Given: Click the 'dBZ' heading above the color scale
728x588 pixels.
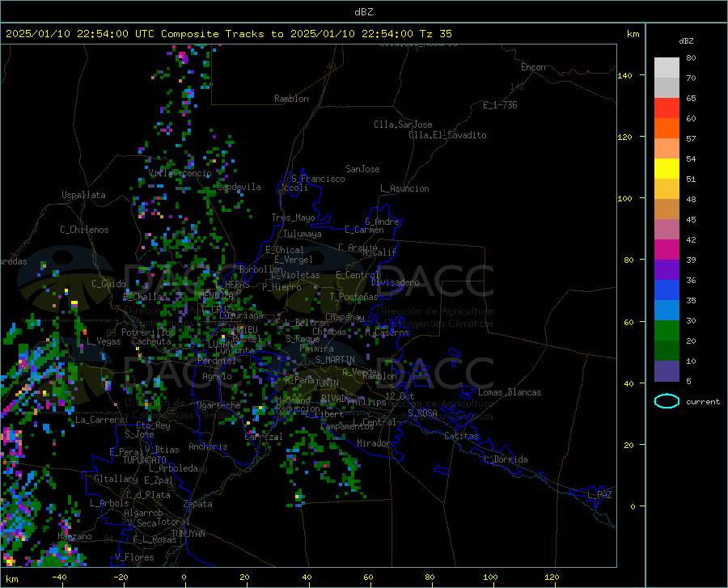Looking at the screenshot, I should point(686,40).
